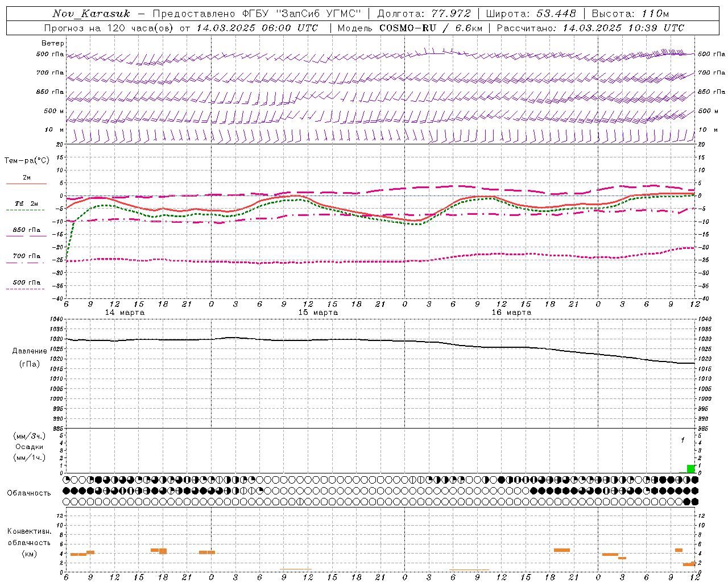The height and width of the screenshot is (582, 728).
Task: Click the Рассчитано: 14.03.2025 10:39 UTC timestamp
Action: 590,28
